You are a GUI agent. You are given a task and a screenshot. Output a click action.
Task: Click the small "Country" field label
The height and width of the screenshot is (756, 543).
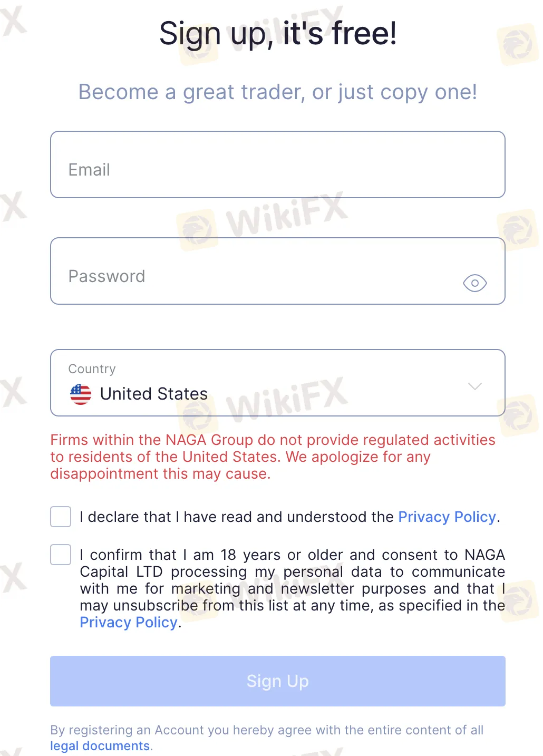(x=92, y=369)
